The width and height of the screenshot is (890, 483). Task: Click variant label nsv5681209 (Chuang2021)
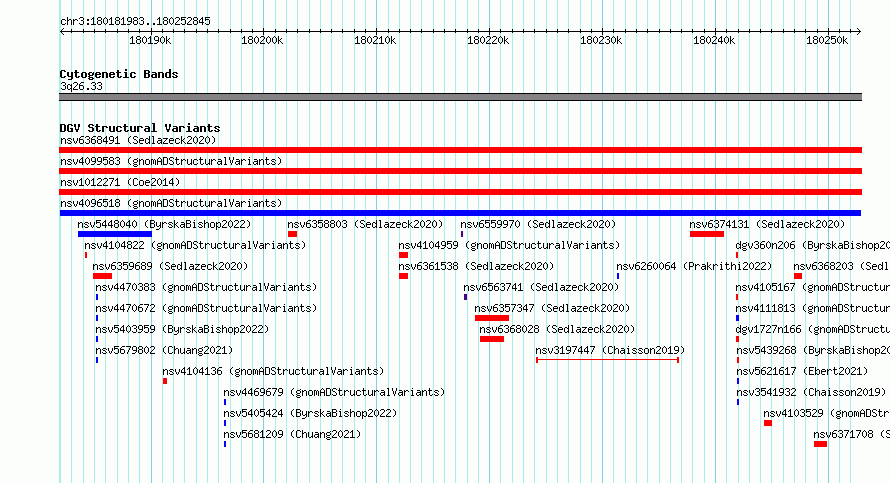pyautogui.click(x=292, y=434)
